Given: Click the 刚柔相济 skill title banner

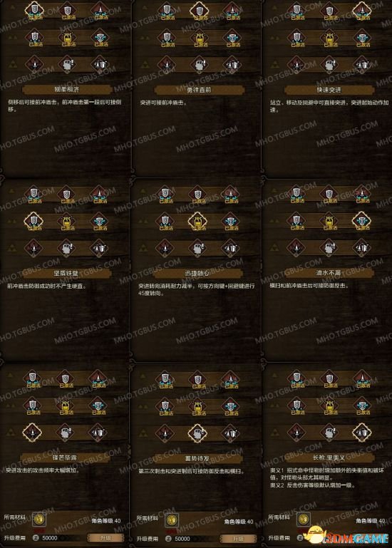Looking at the screenshot, I should pyautogui.click(x=67, y=90).
